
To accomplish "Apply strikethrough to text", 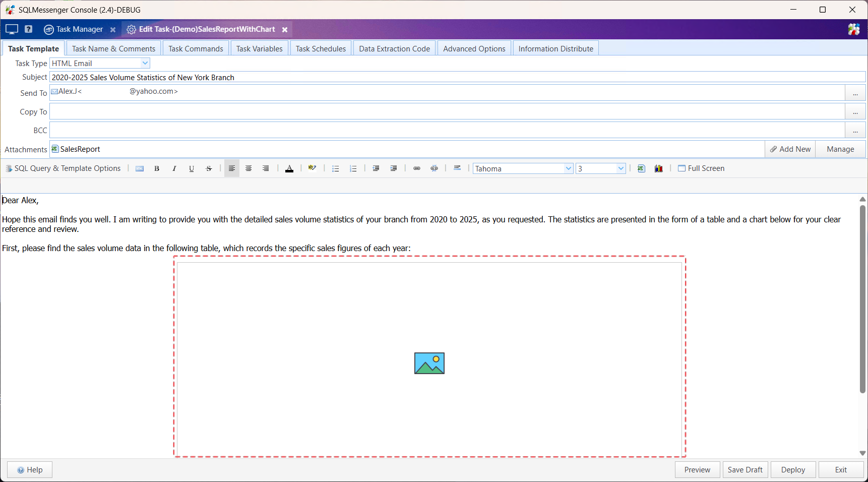I will [209, 168].
